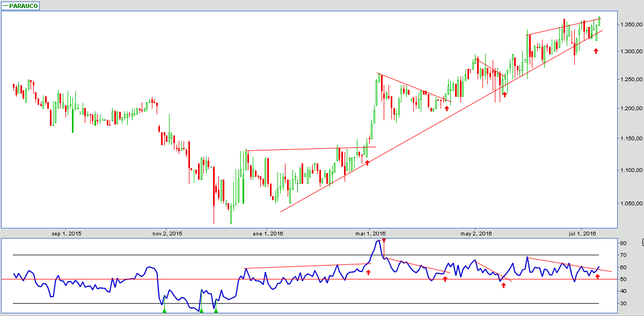Click the 'ene 1, 2016' date label
Viewport: 644px width, 316px height.
pos(268,233)
